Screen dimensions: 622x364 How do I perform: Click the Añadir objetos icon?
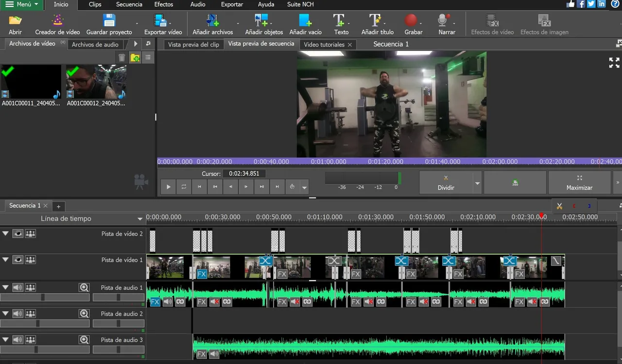pyautogui.click(x=261, y=20)
